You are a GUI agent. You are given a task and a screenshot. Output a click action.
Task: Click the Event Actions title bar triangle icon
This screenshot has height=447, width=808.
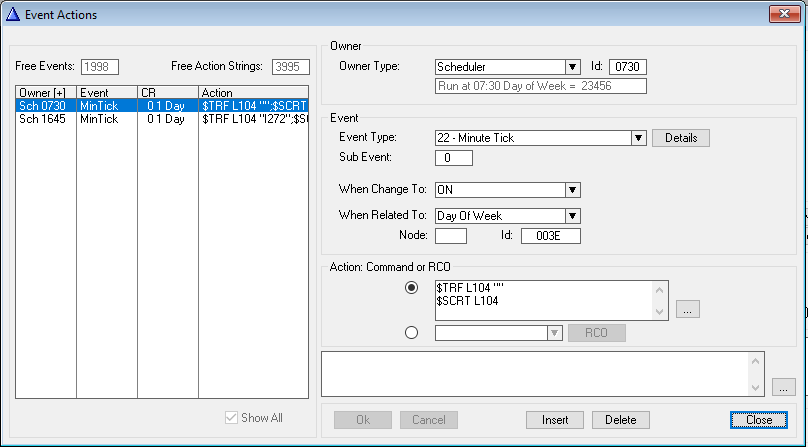point(13,14)
